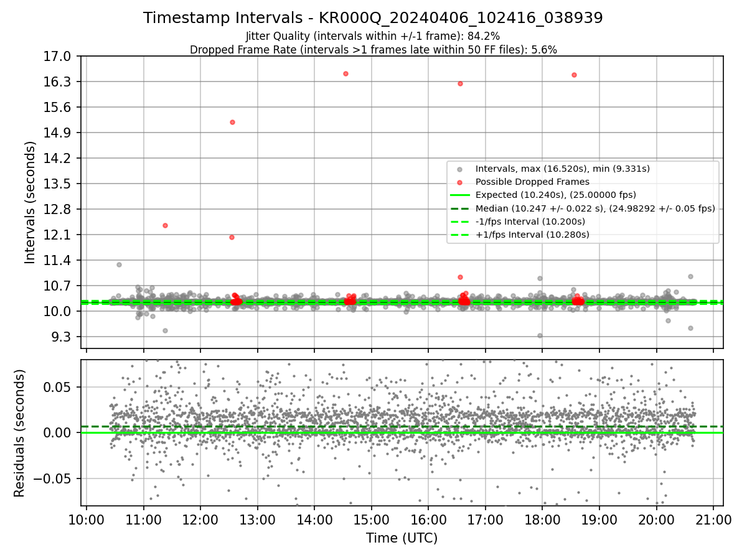Click legend entry 'Possible Dropped Frames'
This screenshot has height=560, width=747.
(x=532, y=182)
